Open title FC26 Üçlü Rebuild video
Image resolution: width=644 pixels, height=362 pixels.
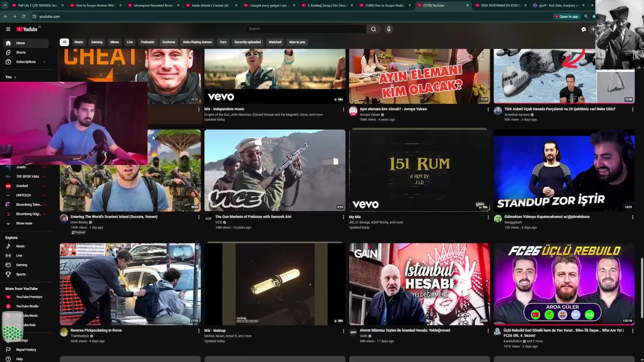563,333
